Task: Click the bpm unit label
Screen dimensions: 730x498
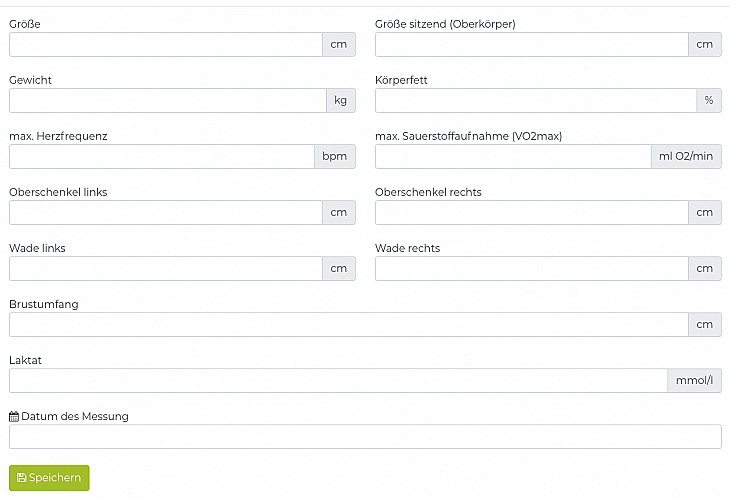Action: click(x=334, y=157)
